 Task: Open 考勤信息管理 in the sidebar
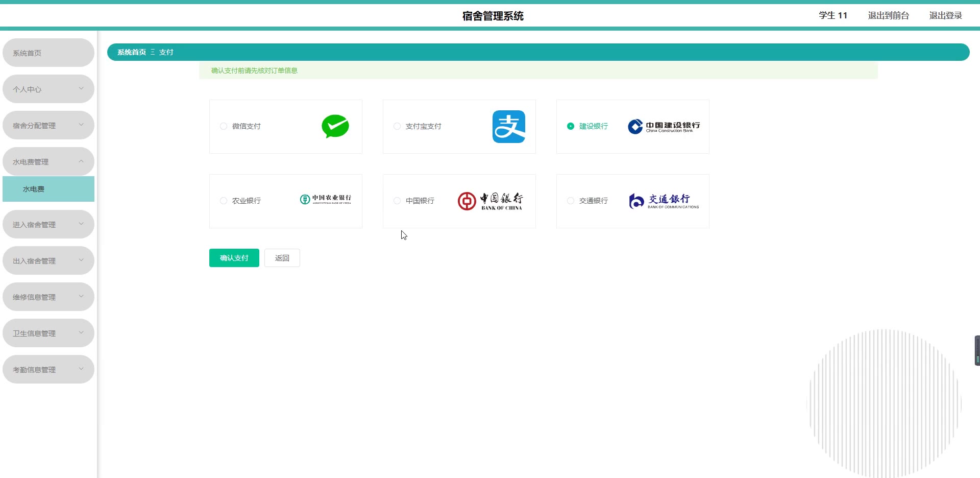click(48, 369)
